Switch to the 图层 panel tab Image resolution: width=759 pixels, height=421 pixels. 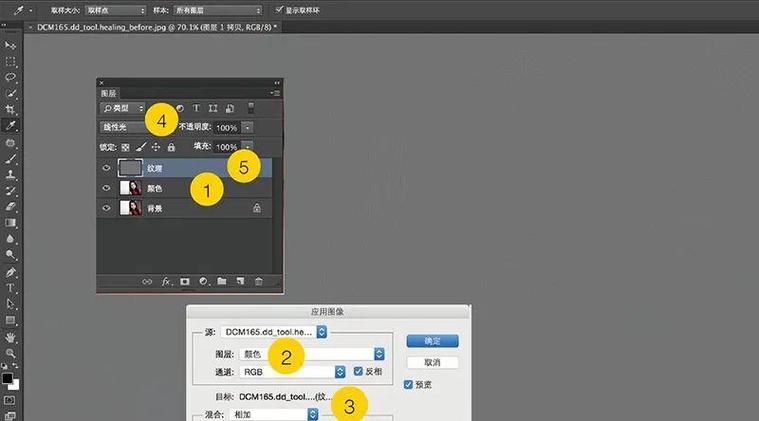[108, 93]
